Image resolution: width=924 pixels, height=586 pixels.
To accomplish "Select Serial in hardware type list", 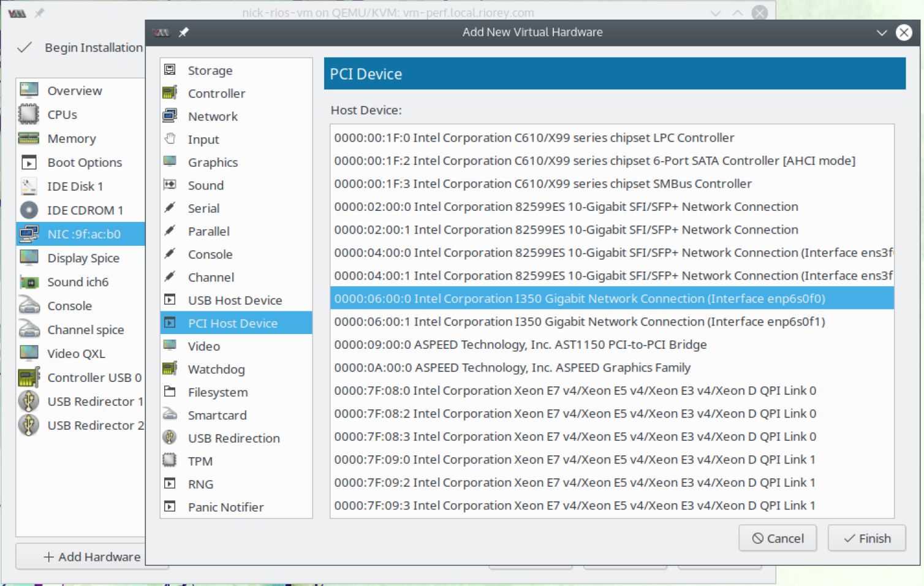I will (237, 208).
